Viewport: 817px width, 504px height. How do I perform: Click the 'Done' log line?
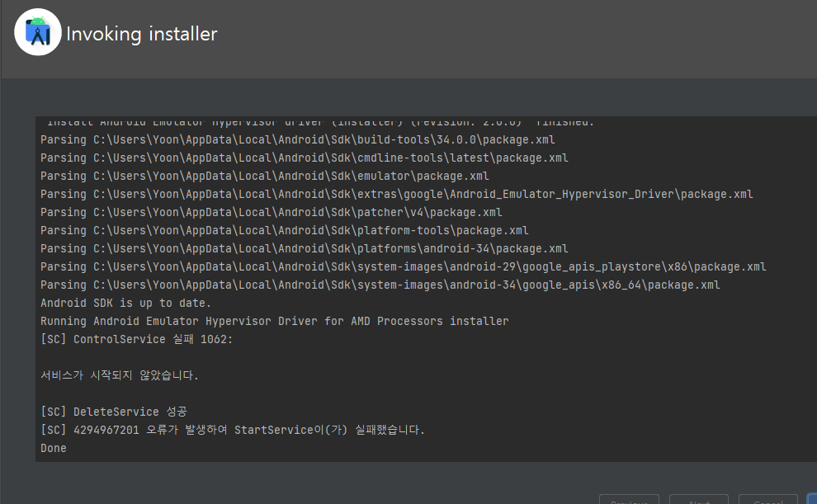(x=53, y=448)
